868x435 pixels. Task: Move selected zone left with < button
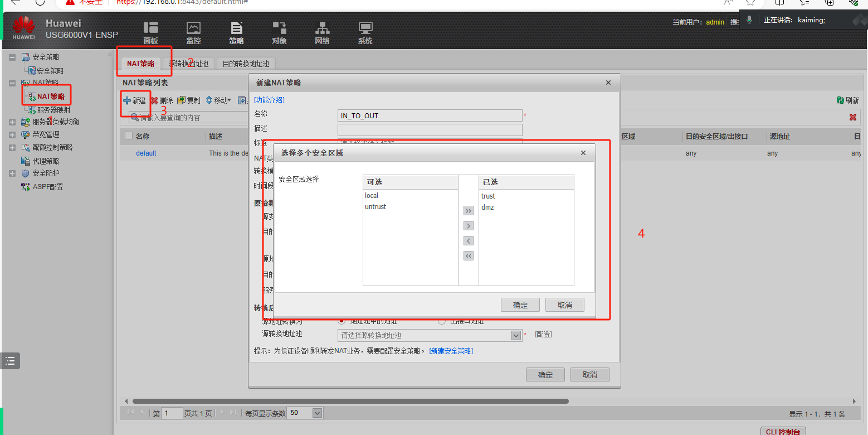(x=469, y=241)
